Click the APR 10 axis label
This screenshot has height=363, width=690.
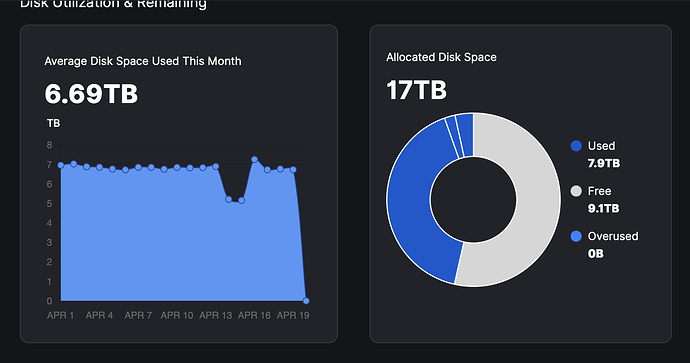tap(177, 315)
